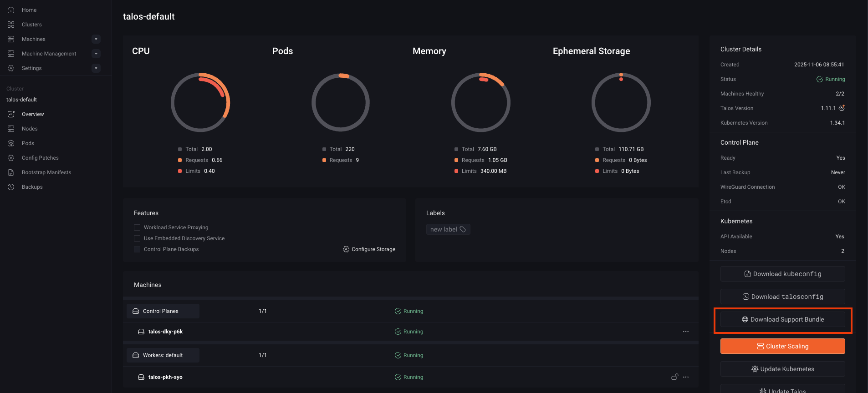This screenshot has width=868, height=393.
Task: Click the Memory usage donut chart
Action: pos(481,102)
